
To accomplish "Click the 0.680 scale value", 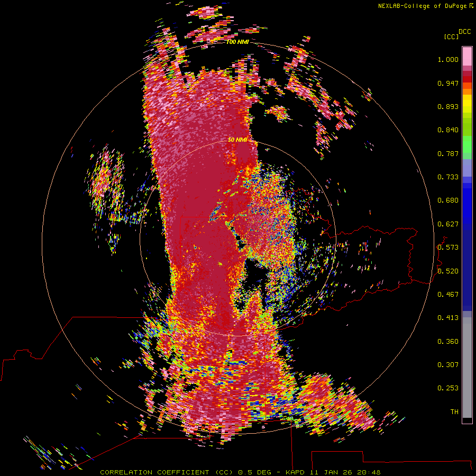I will click(448, 200).
